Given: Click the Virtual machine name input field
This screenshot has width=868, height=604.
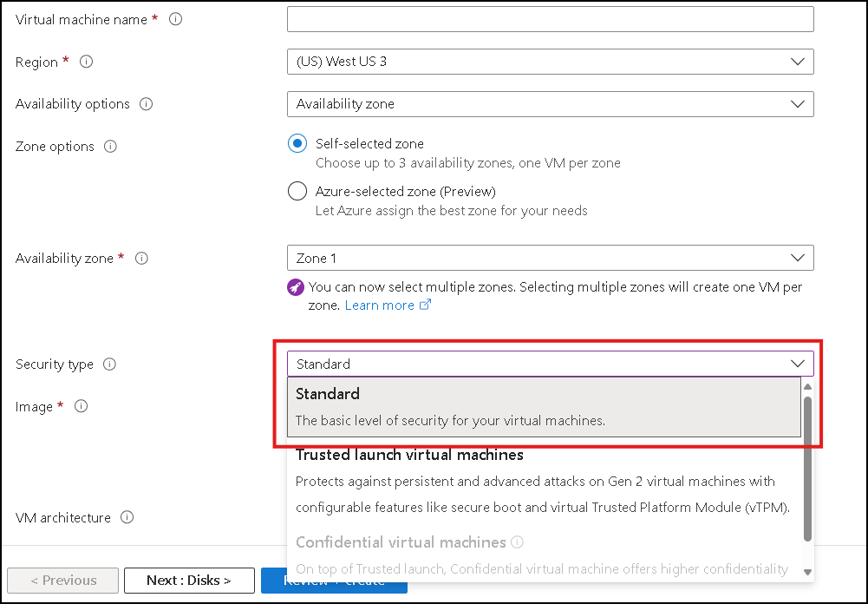Looking at the screenshot, I should point(551,19).
